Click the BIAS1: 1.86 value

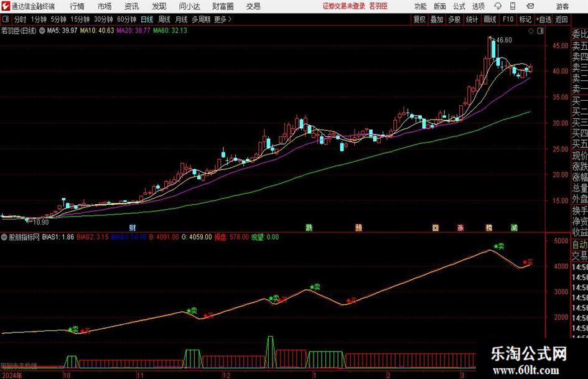58,237
